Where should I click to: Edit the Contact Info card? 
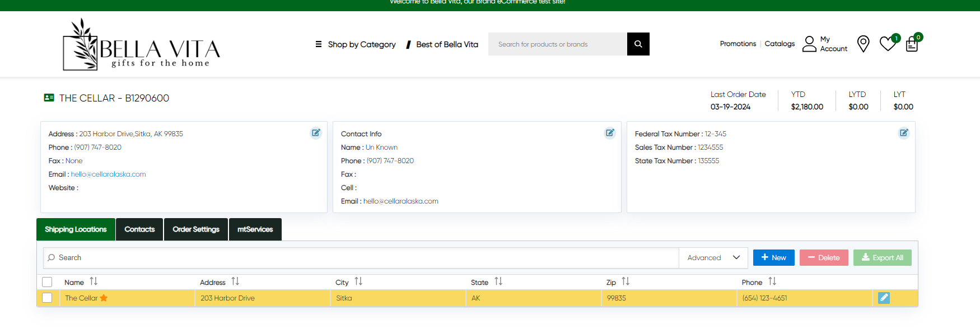[x=610, y=133]
